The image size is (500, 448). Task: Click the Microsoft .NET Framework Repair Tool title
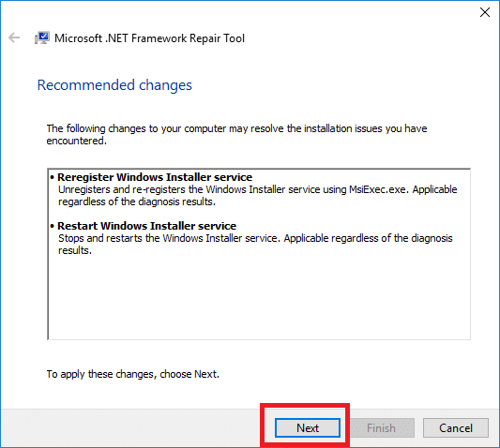[x=149, y=38]
